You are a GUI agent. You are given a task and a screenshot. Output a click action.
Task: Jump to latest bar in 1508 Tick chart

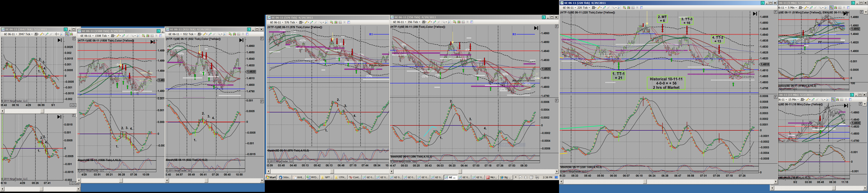point(152,42)
